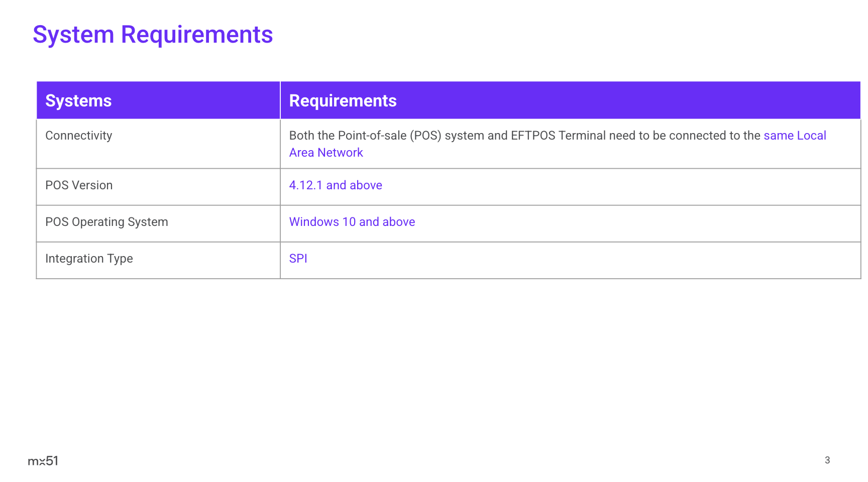The width and height of the screenshot is (868, 482).
Task: Click the word "System" in slide title
Action: pos(73,35)
